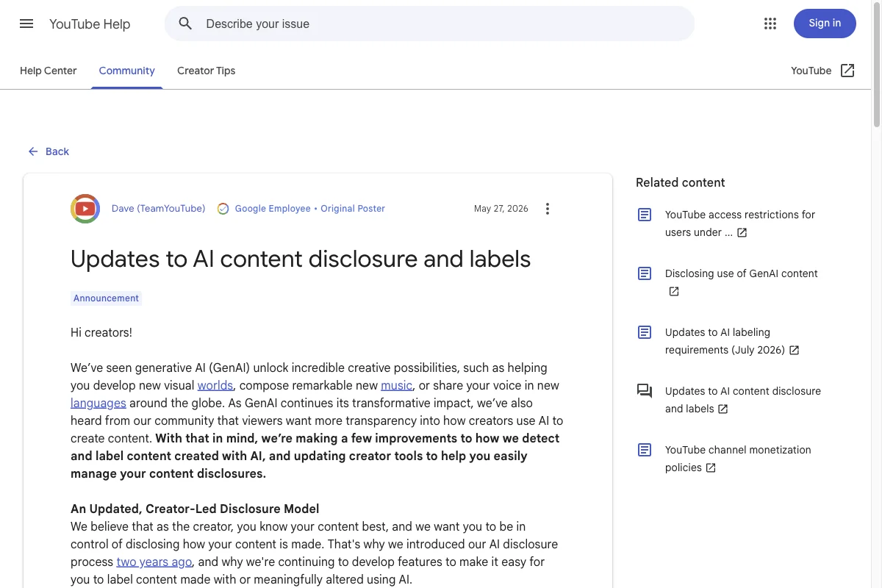The width and height of the screenshot is (882, 588).
Task: Open related 'Updates to AI content disclosure' thread
Action: pos(743,400)
